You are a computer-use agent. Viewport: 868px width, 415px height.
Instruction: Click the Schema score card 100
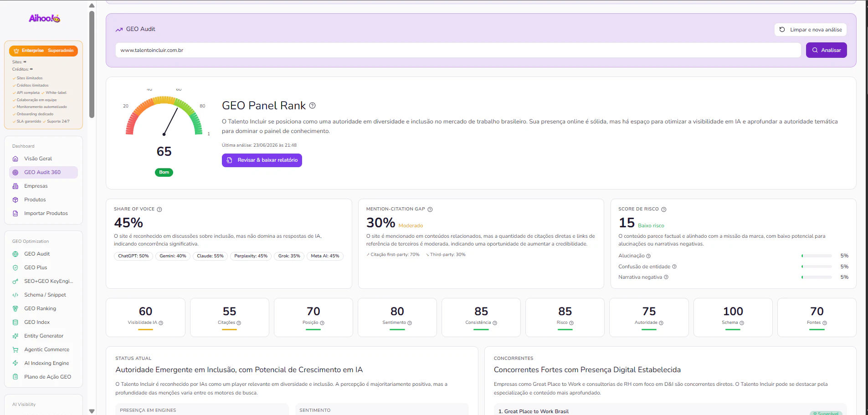(733, 318)
